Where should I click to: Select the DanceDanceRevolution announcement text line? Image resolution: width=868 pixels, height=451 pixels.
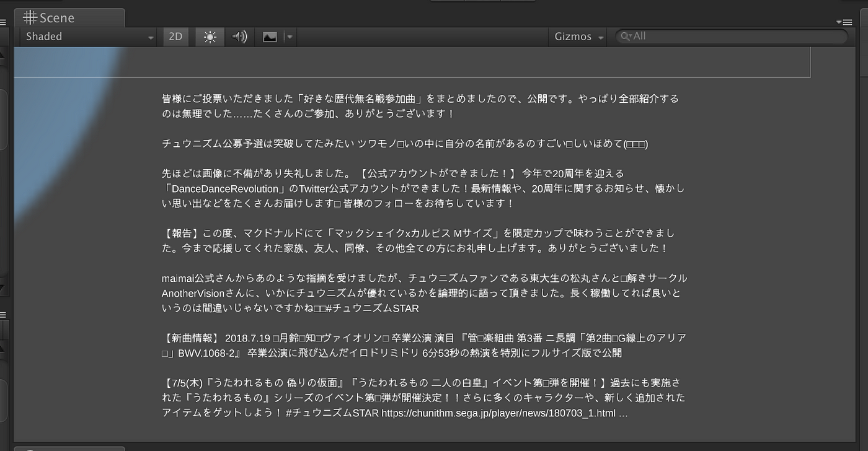click(x=423, y=188)
